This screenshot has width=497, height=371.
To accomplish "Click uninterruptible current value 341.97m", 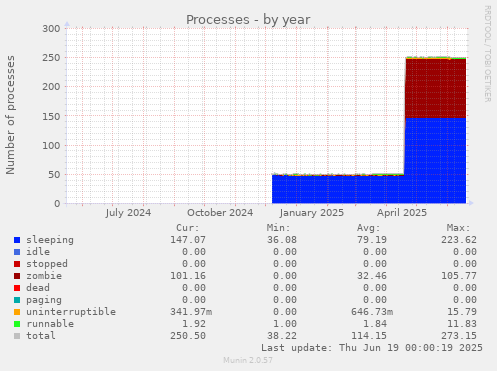I will pos(191,312).
